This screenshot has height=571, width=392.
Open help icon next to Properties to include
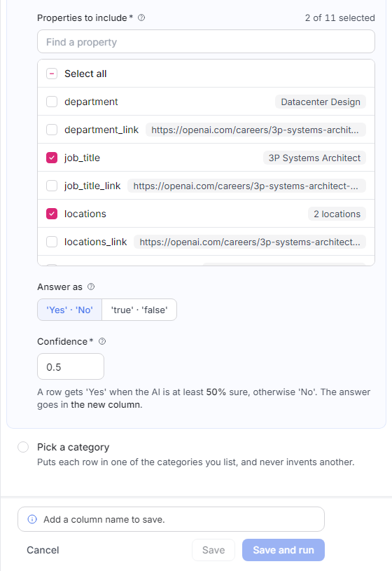tap(141, 18)
